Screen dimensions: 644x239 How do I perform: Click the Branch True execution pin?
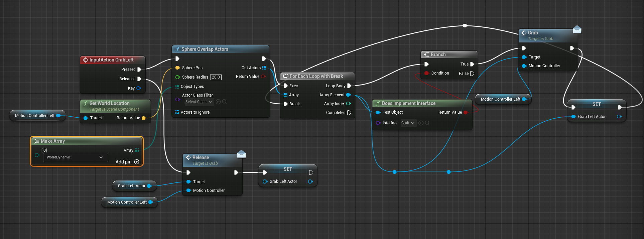click(472, 64)
